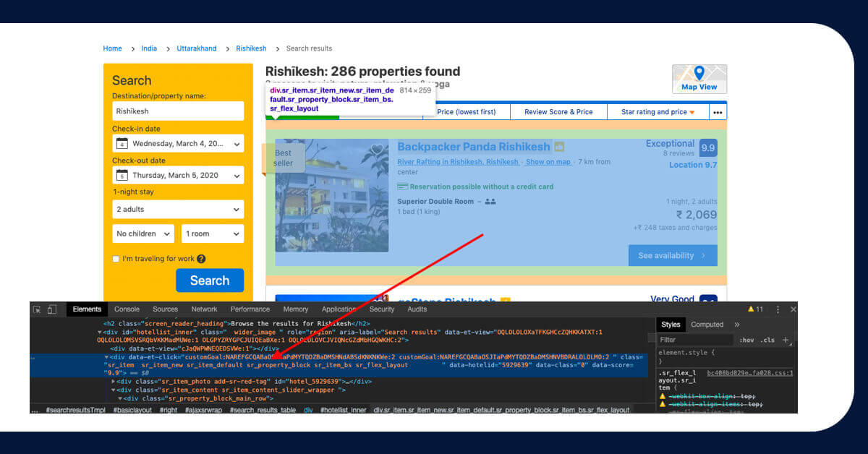Open the 2 adults dropdown
The width and height of the screenshot is (868, 454).
(178, 209)
